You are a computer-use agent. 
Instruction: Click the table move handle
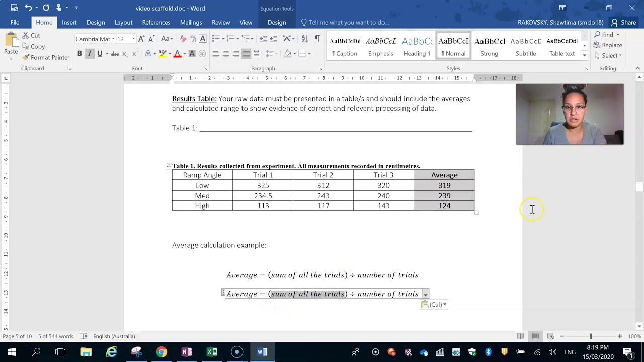pos(169,166)
